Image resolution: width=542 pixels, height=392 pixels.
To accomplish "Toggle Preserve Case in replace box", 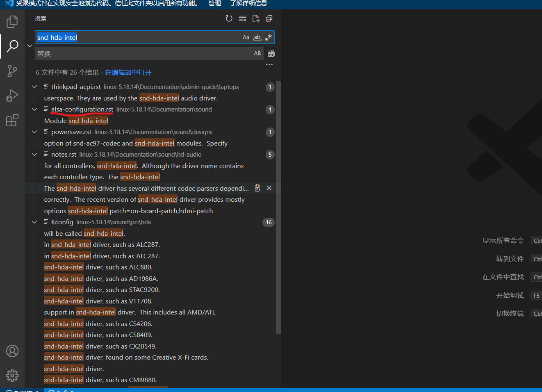I will [x=257, y=53].
